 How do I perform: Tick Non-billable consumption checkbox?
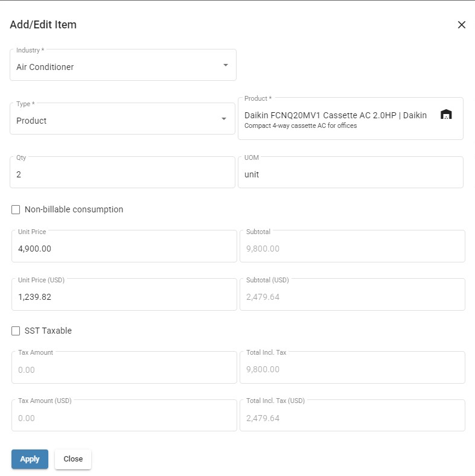coord(16,209)
